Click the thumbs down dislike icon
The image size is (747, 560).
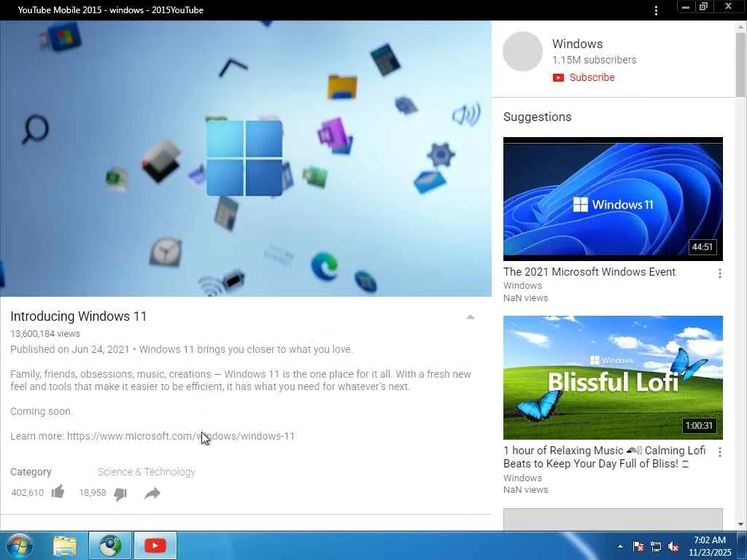tap(120, 494)
